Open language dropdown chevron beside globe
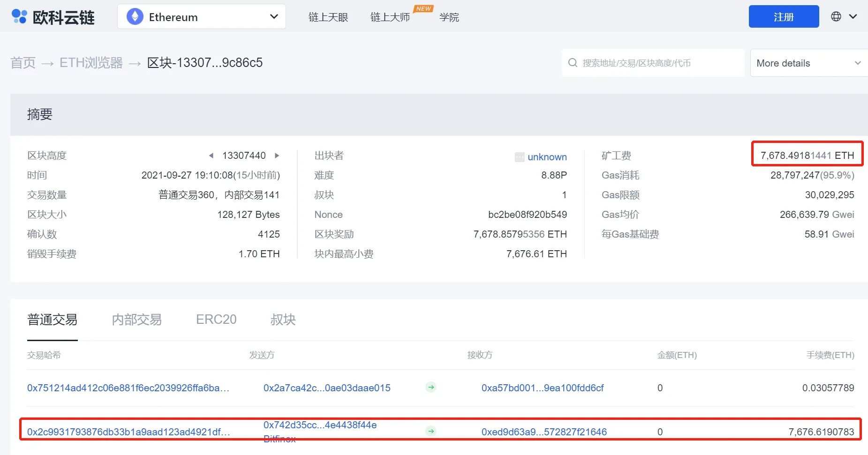 tap(853, 16)
